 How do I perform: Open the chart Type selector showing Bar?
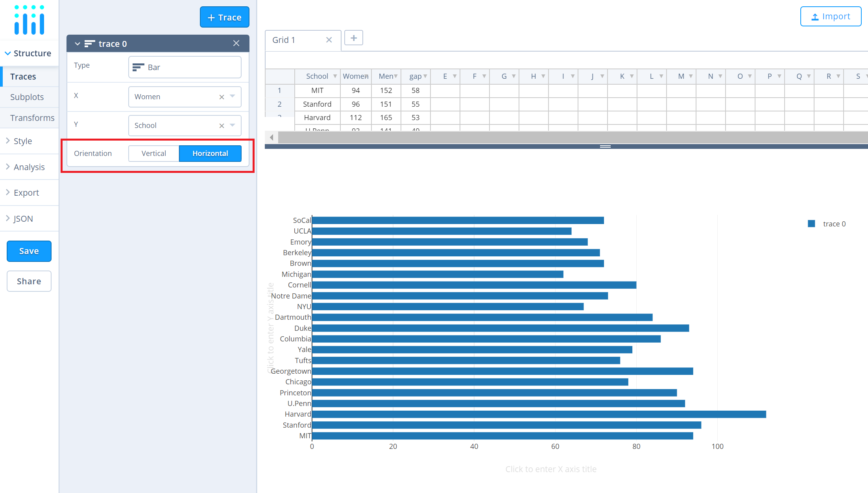tap(185, 67)
